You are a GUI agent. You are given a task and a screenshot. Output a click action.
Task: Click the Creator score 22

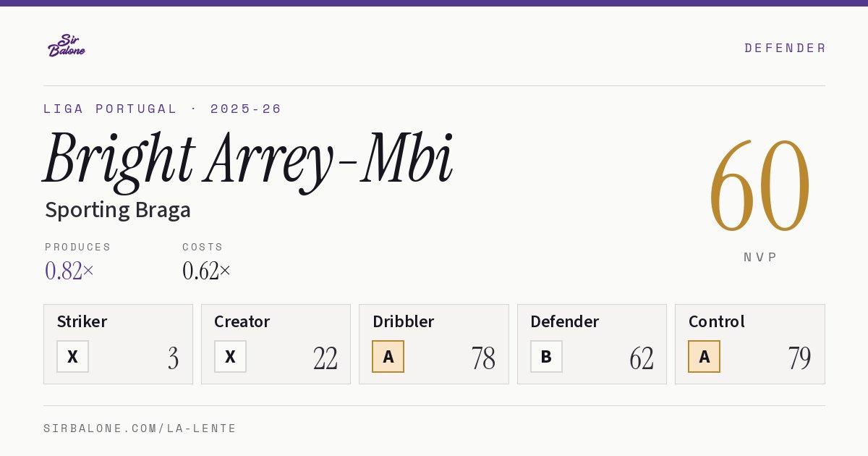tap(325, 358)
